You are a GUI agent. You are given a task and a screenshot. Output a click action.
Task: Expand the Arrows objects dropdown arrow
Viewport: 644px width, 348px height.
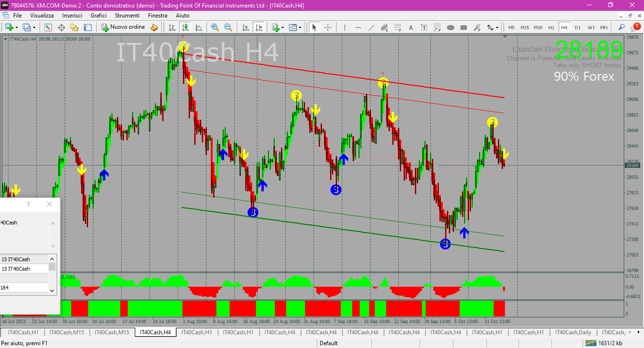(x=497, y=27)
